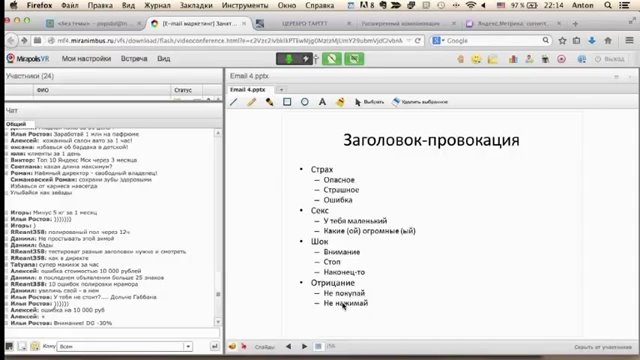Open the dropdown next to Email 4.pptx tab

[x=281, y=89]
